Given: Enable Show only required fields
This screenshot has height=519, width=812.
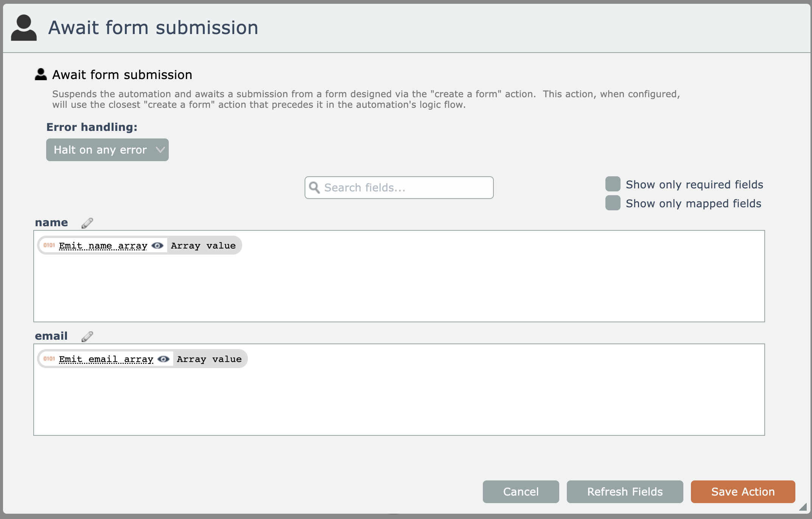Looking at the screenshot, I should click(613, 184).
